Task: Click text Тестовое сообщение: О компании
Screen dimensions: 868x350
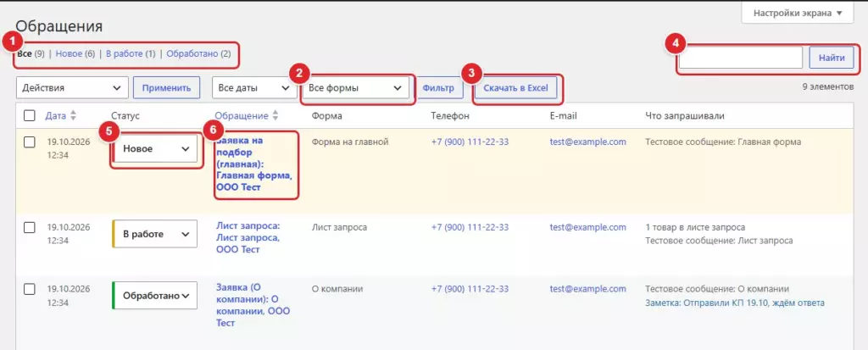Action: pyautogui.click(x=717, y=288)
